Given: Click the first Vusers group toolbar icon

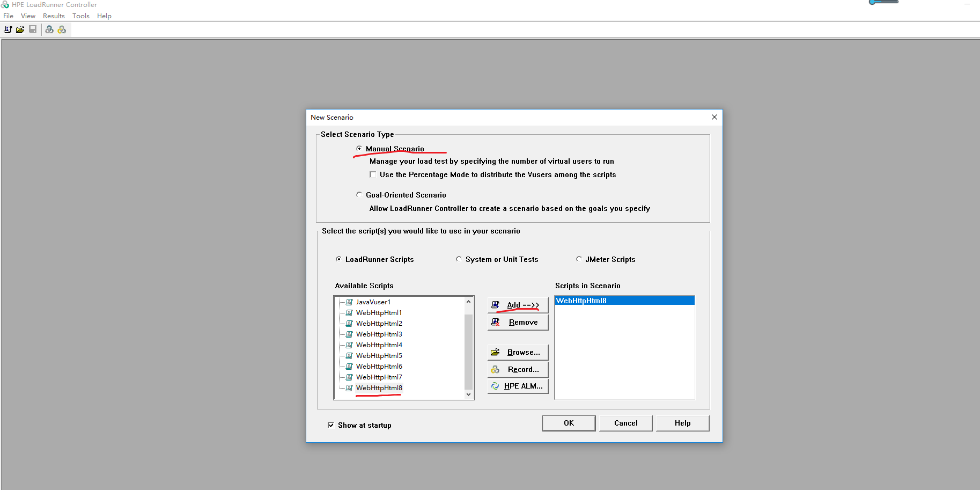Looking at the screenshot, I should coord(49,30).
